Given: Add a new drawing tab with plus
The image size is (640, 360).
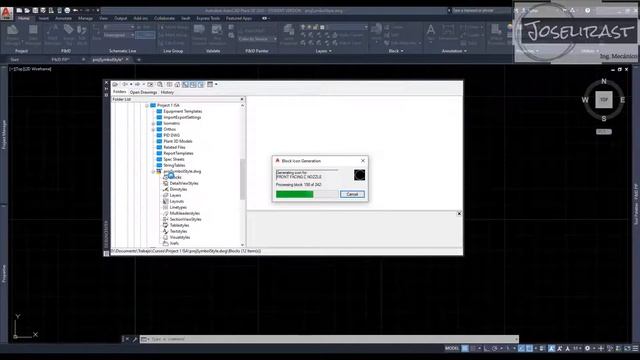Looking at the screenshot, I should pos(139,60).
